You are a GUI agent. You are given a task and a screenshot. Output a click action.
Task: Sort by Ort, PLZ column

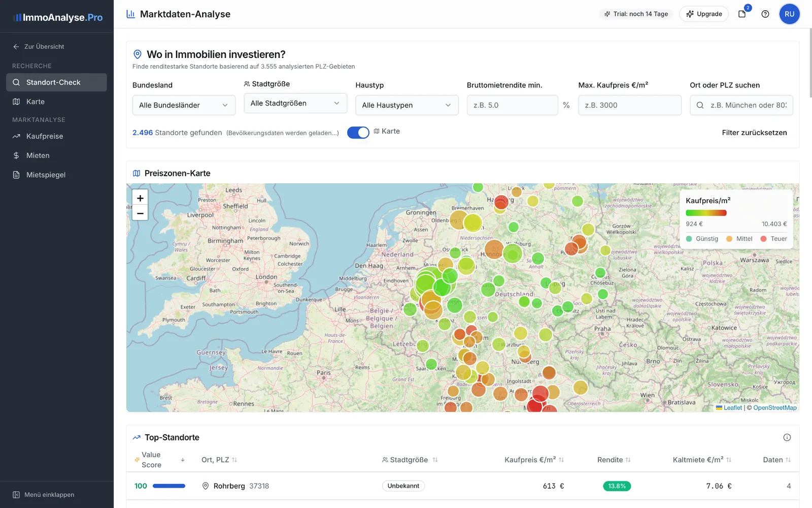coord(219,460)
